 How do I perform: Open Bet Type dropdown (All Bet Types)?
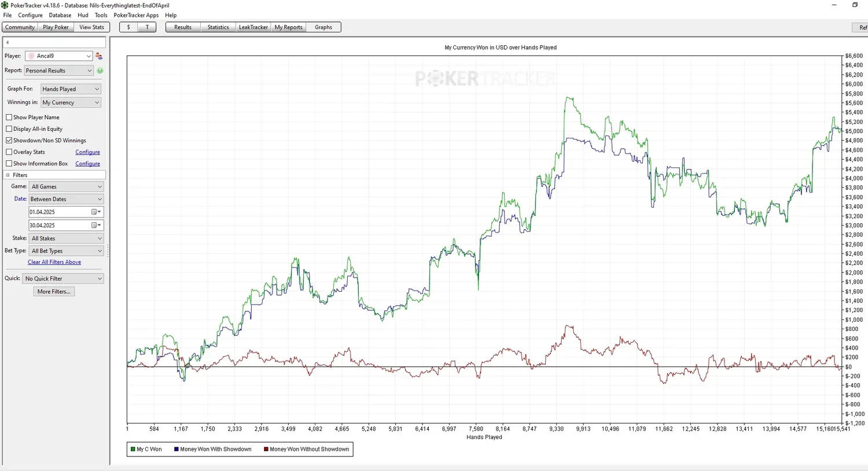pos(67,251)
